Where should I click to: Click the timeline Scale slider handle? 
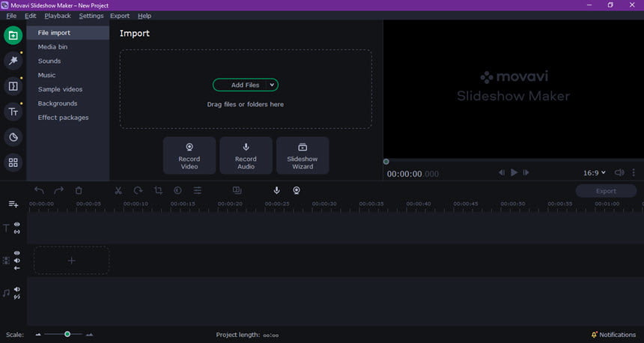[x=67, y=334]
